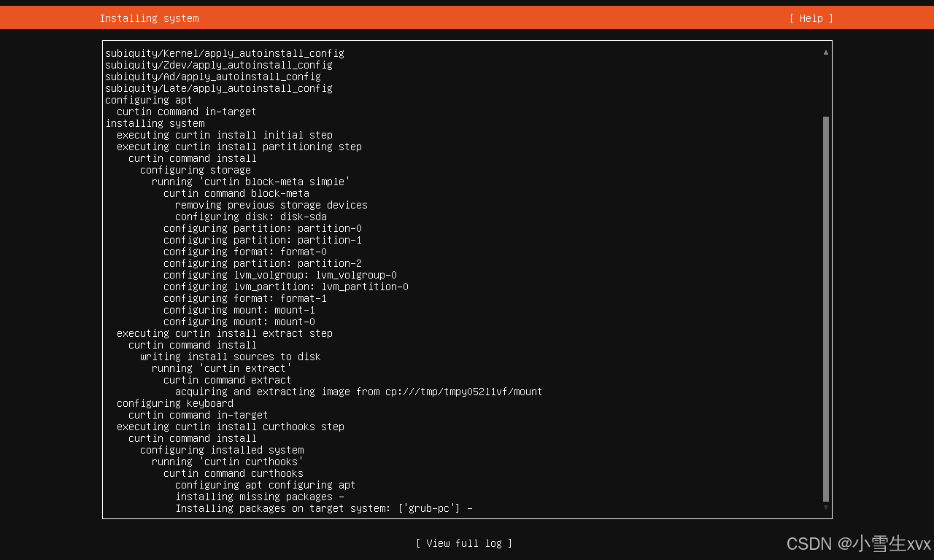Screen dimensions: 934x560
Task: Click the 'acquiring and extracting image' log line
Action: [x=359, y=392]
